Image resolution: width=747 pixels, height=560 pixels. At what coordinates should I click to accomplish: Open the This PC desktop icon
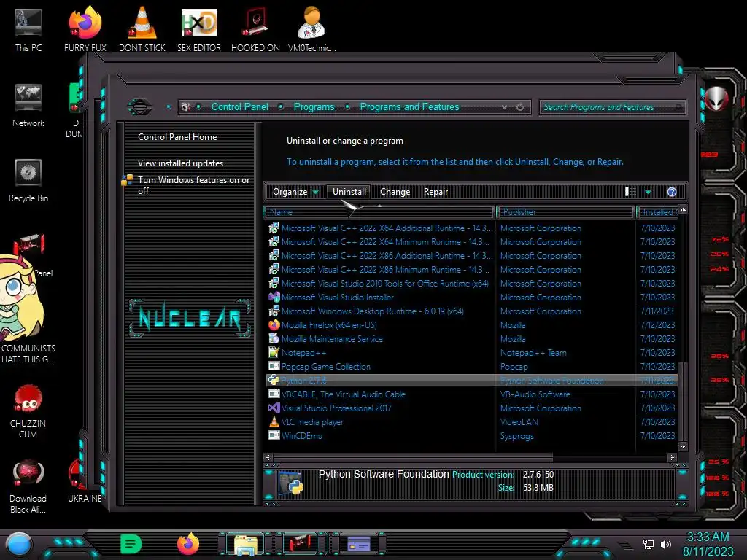point(28,29)
